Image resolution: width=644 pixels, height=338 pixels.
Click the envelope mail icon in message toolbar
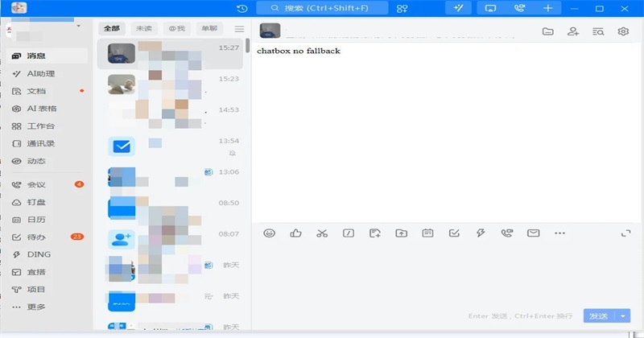tap(533, 233)
